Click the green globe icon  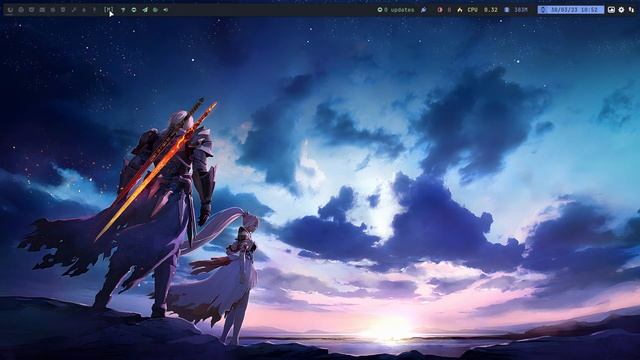coord(155,9)
